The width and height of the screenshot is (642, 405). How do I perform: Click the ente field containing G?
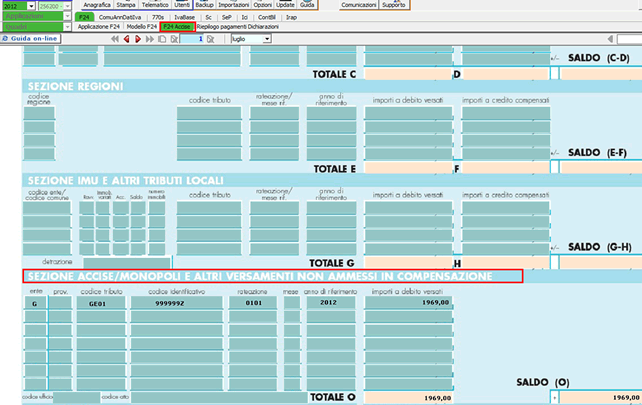(x=35, y=303)
